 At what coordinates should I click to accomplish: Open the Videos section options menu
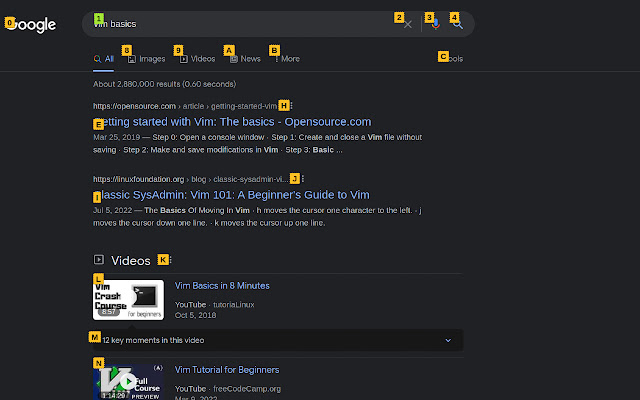point(170,260)
